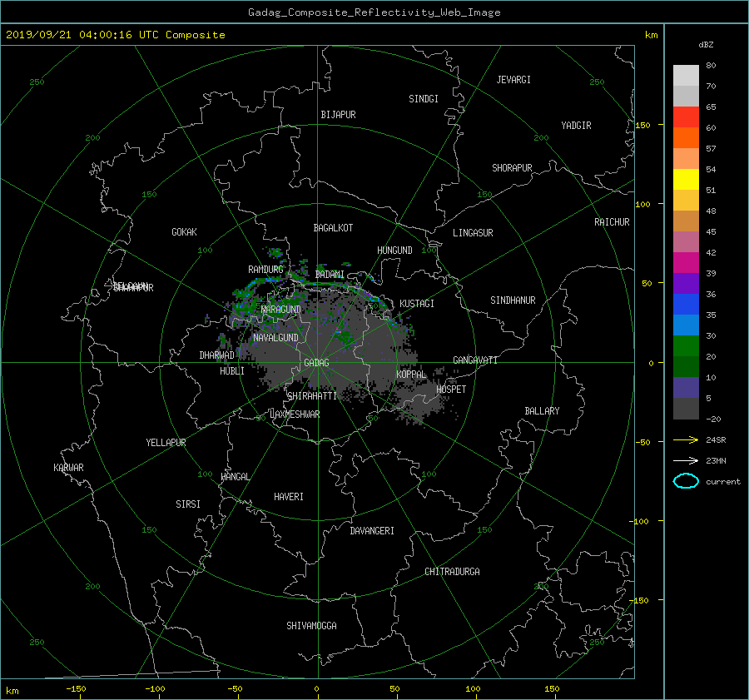This screenshot has height=700, width=749.
Task: Click the km label at top right
Action: pos(651,35)
